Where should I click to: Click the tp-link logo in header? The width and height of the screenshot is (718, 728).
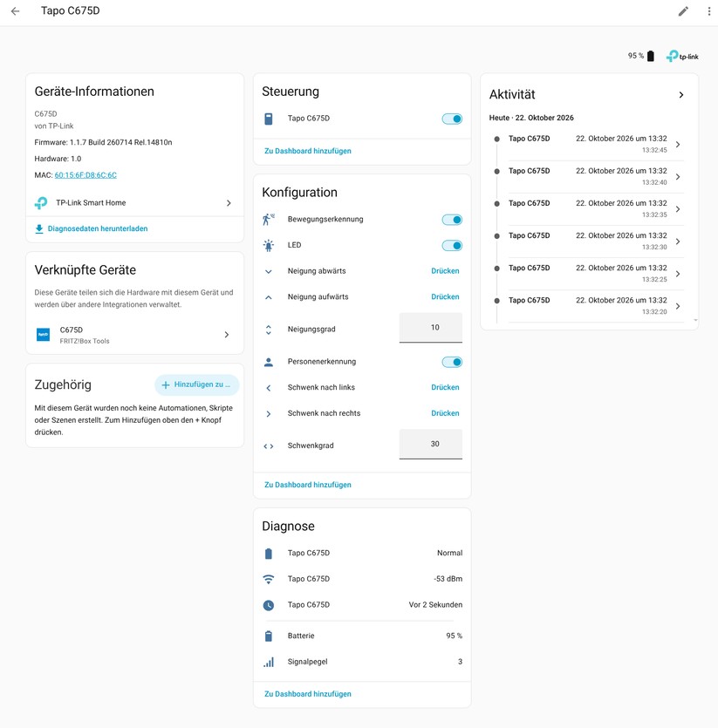coord(682,56)
